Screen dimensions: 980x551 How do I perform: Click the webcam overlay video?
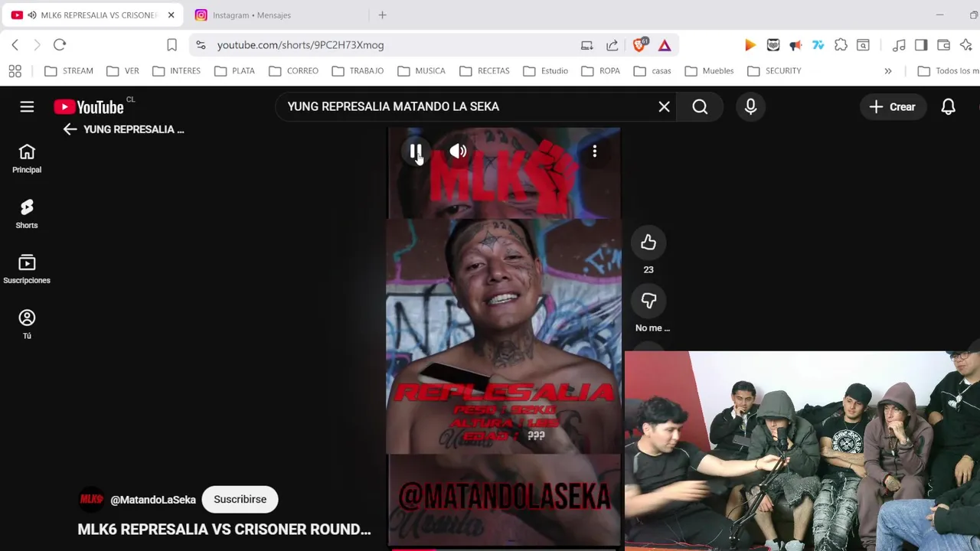[802, 451]
